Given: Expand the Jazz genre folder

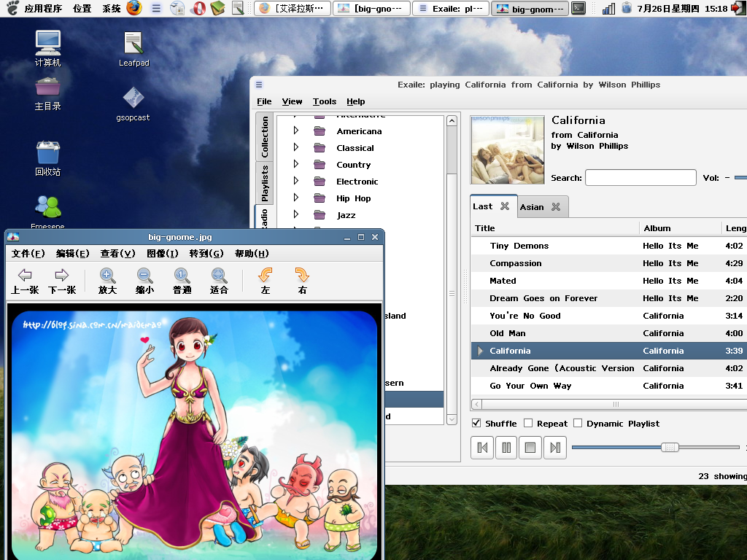Looking at the screenshot, I should click(x=296, y=214).
